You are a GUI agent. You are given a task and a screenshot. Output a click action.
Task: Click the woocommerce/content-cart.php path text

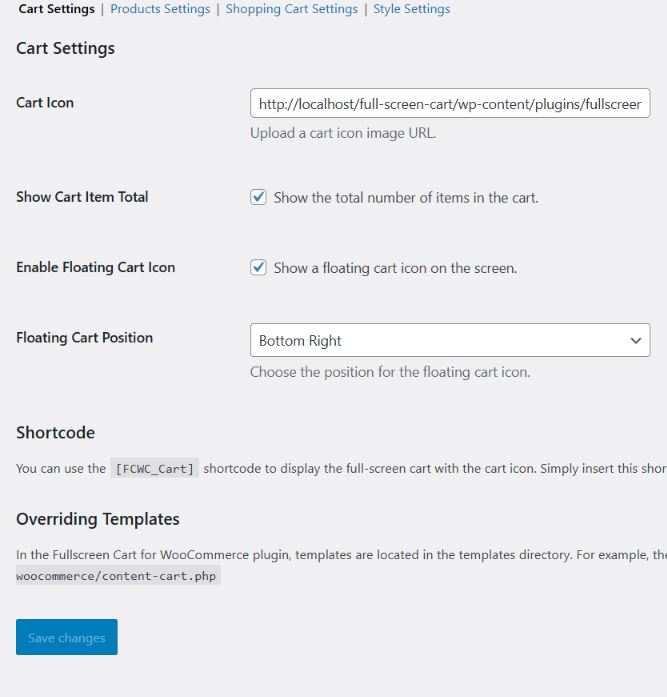pyautogui.click(x=118, y=576)
